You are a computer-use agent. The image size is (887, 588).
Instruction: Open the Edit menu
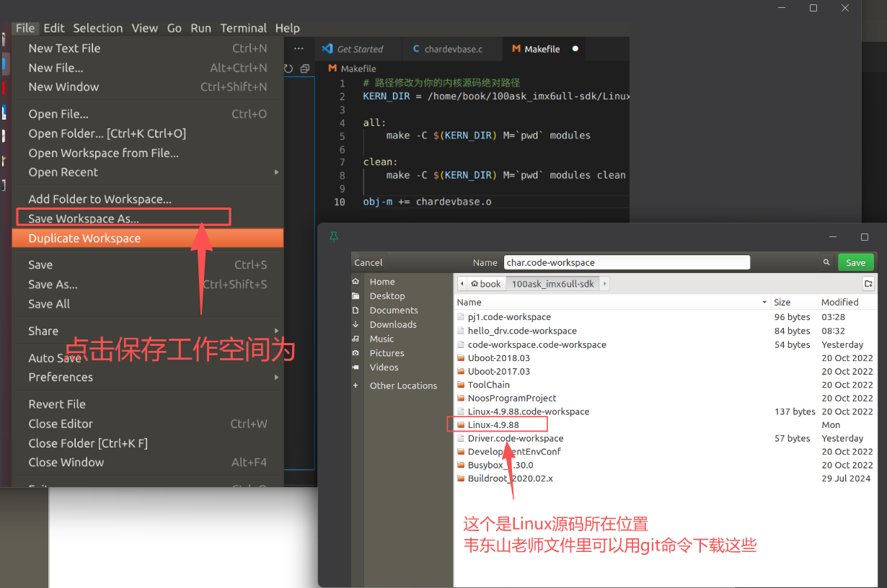click(54, 28)
